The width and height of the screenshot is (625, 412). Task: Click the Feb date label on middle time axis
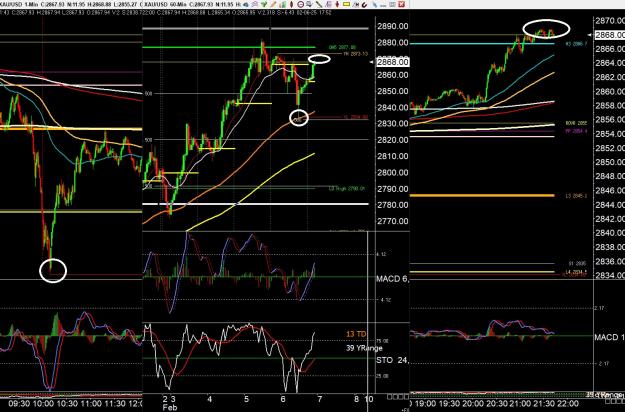coord(169,408)
